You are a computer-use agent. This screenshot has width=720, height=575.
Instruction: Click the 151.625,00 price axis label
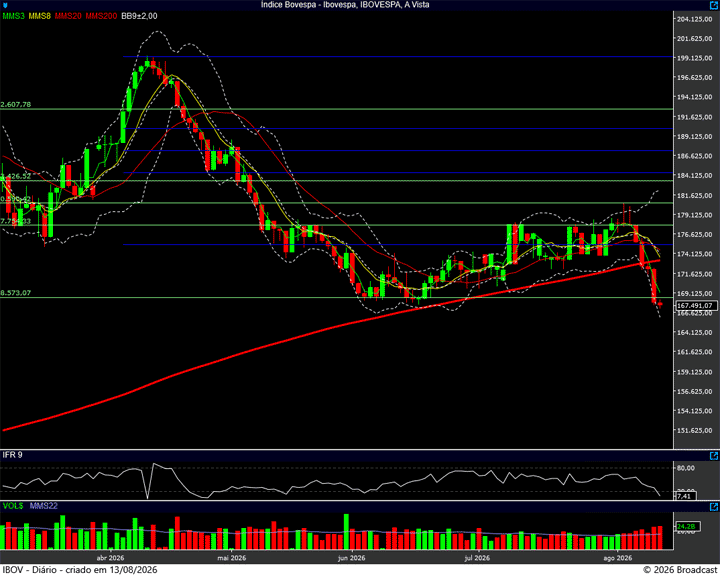(695, 430)
